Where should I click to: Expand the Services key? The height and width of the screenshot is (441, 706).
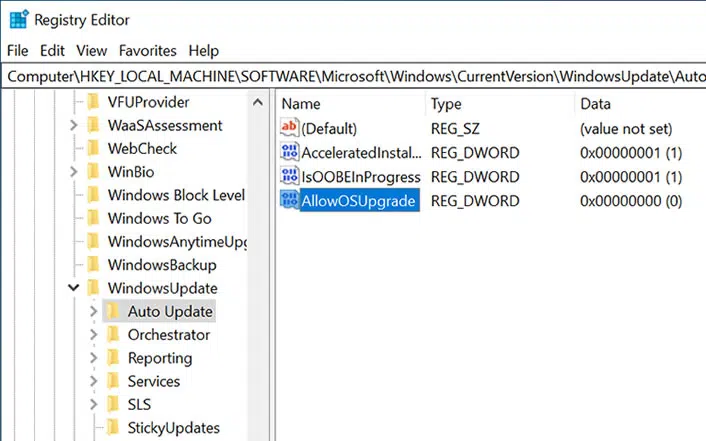pos(93,381)
